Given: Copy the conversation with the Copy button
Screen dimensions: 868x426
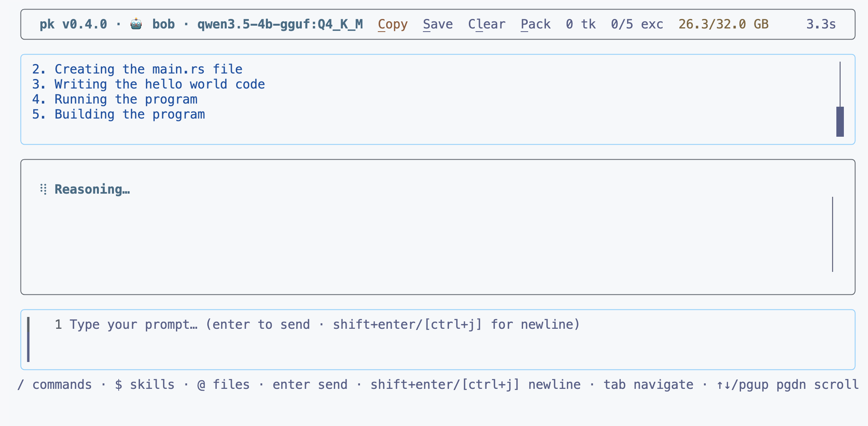Looking at the screenshot, I should pos(392,25).
